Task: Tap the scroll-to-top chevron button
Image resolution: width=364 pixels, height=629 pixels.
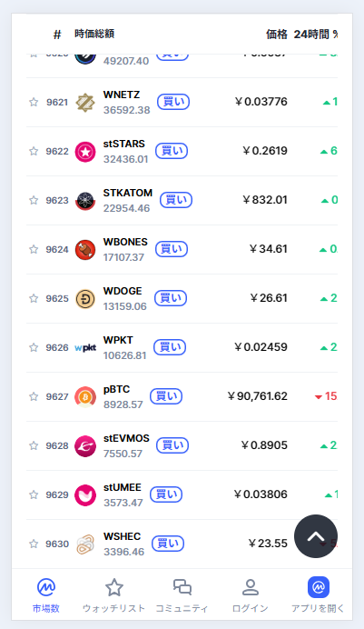Action: pos(316,536)
